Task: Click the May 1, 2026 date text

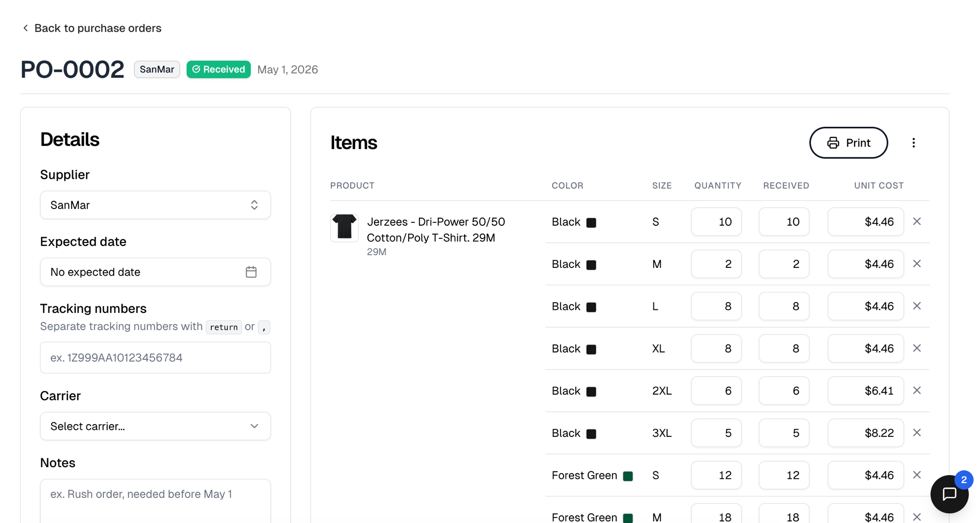Action: pos(288,70)
